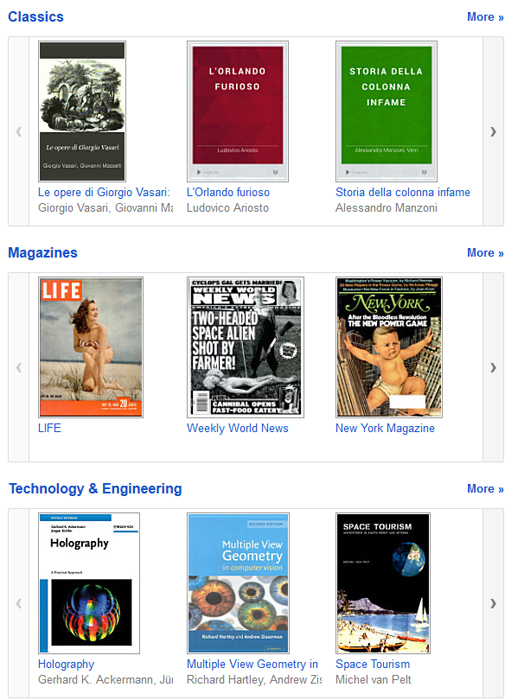Open More link beside Technology & Engineering

(x=485, y=489)
